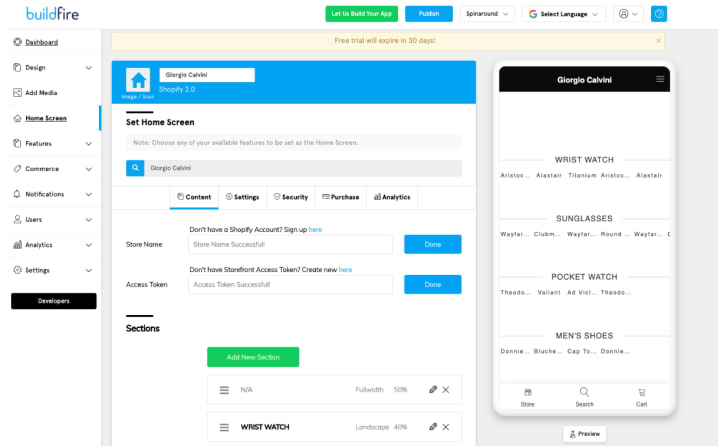720x446 pixels.
Task: Remove the WRIST WATCH section X icon
Action: pyautogui.click(x=446, y=427)
